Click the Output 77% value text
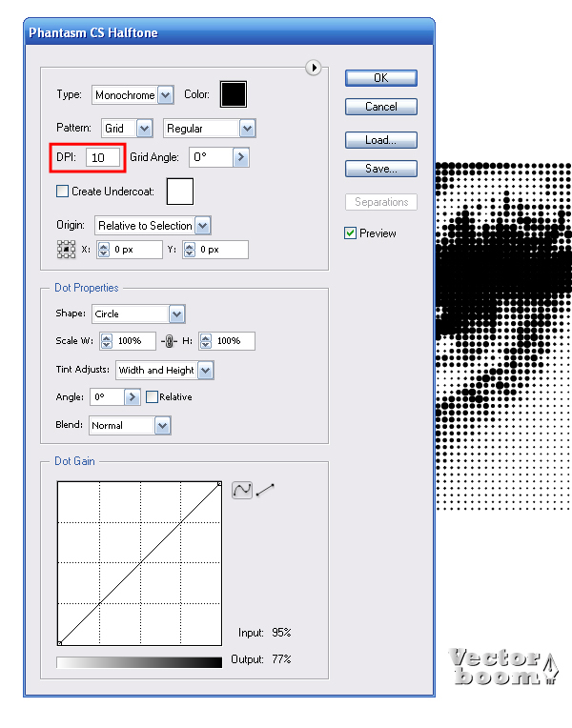This screenshot has width=572, height=728. click(x=281, y=659)
